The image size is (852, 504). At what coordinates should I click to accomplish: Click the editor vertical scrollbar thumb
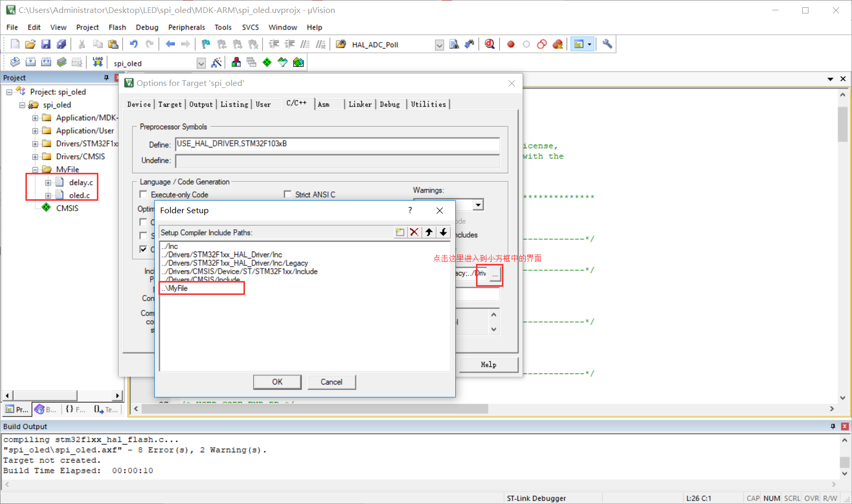click(843, 124)
